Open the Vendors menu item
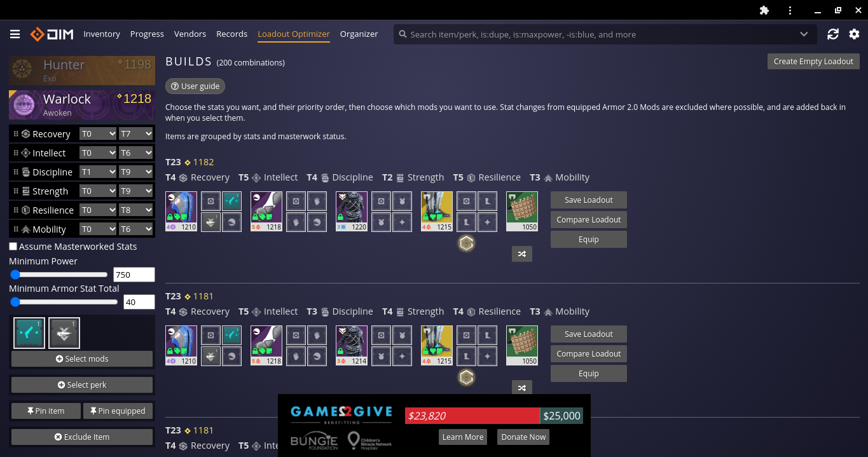This screenshot has height=457, width=868. 189,34
